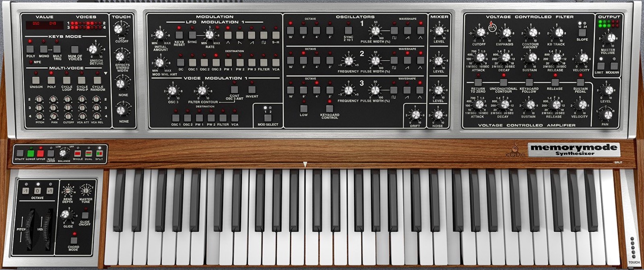Toggle Voice Modulation Invert button

pos(252,90)
